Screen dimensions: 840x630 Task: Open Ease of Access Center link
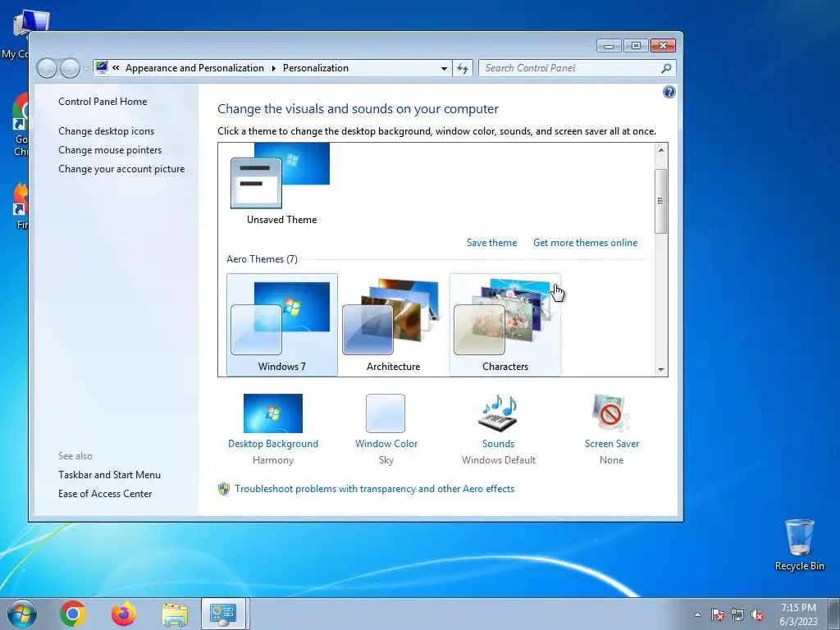105,493
